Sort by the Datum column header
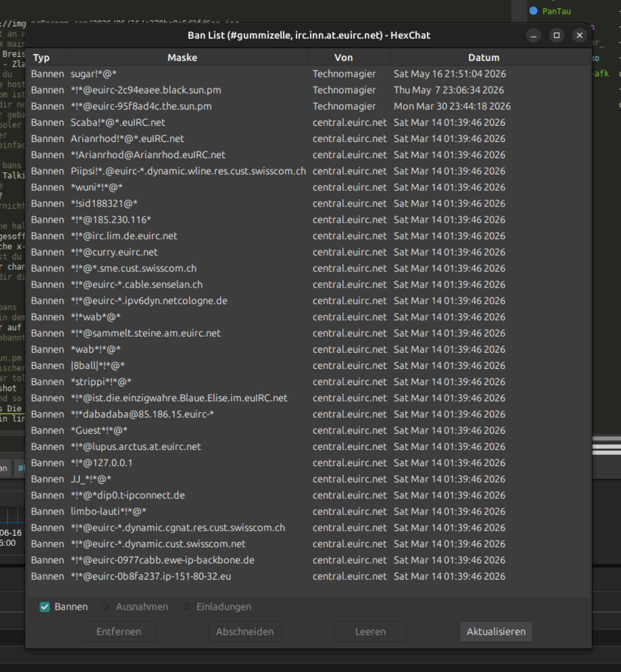 click(490, 58)
